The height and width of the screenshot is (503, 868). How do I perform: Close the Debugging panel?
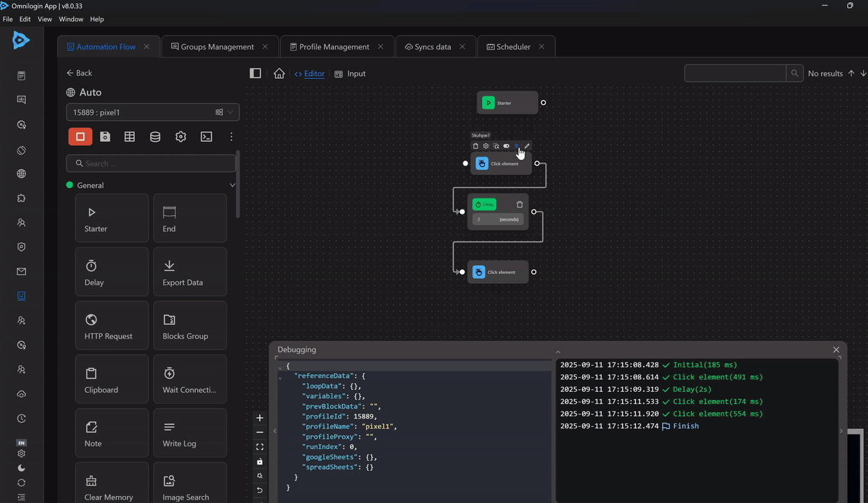[x=836, y=349]
